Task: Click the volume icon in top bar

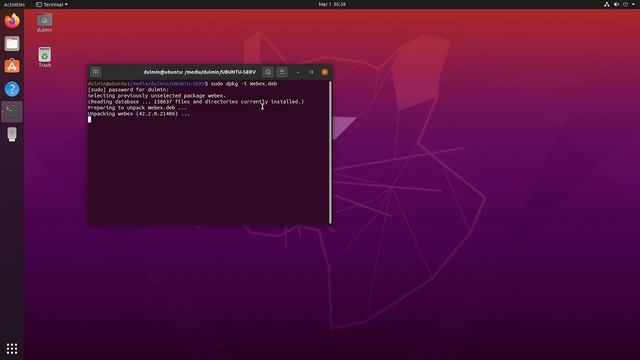Action: click(616, 4)
